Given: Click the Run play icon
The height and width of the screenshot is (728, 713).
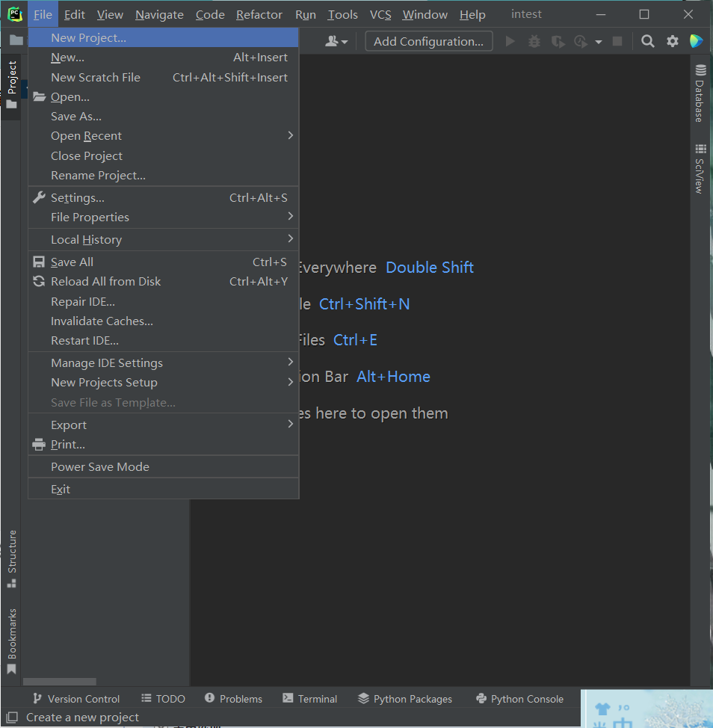Looking at the screenshot, I should pos(510,41).
